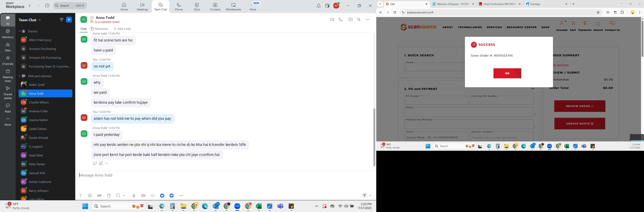
Task: Start a video call with Anna Todd
Action: (x=332, y=19)
